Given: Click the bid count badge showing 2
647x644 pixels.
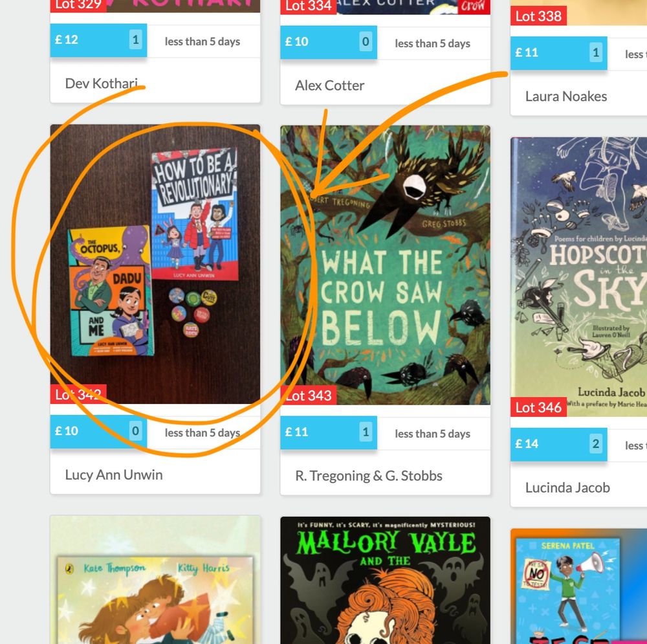Looking at the screenshot, I should tap(596, 444).
